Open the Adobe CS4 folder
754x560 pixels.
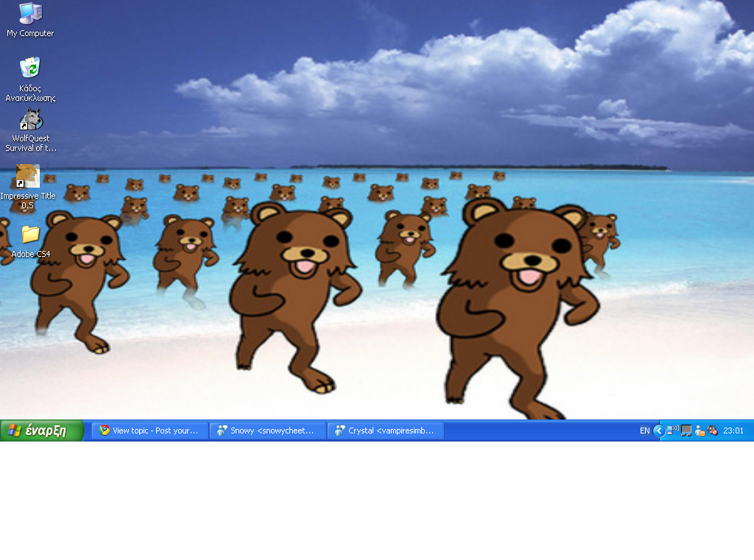pyautogui.click(x=30, y=235)
